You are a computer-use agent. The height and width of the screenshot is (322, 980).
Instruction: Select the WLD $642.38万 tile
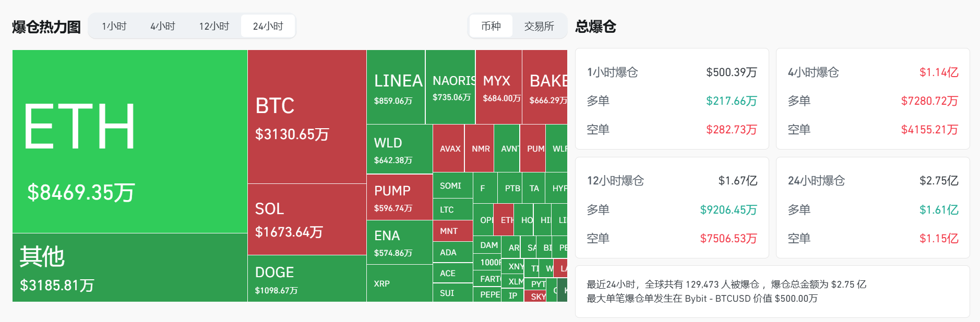point(399,149)
